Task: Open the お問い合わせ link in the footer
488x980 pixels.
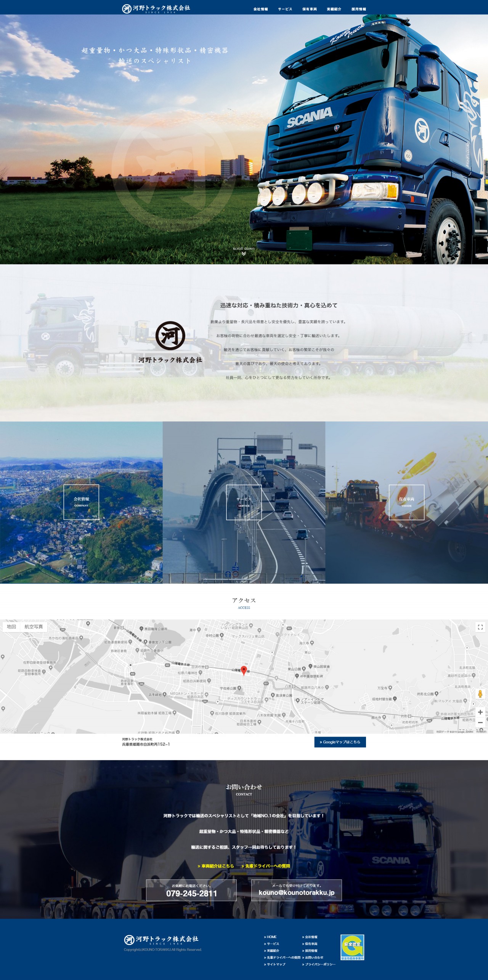Action: [313, 957]
